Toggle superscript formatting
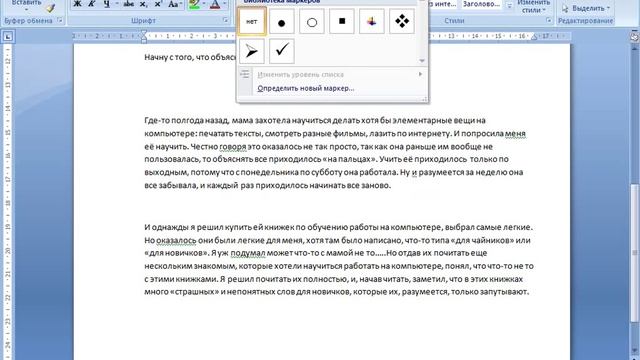640x360 pixels. (158, 4)
